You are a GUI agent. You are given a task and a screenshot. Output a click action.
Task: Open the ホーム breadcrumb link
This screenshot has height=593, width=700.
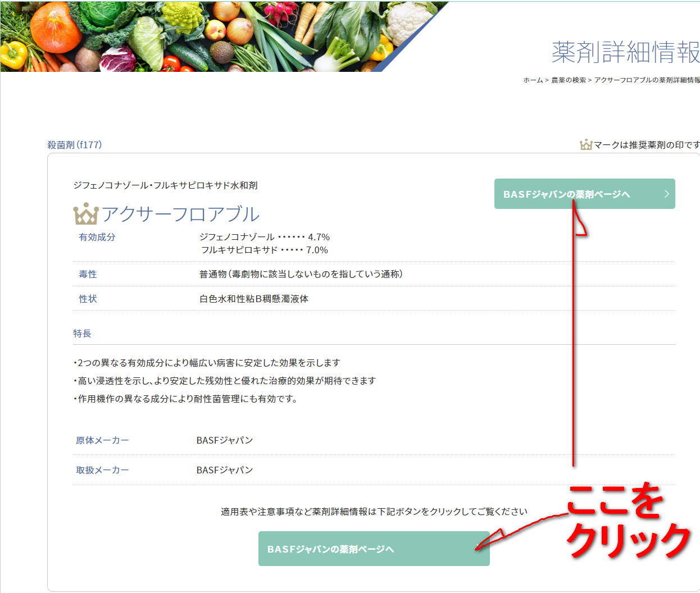point(533,80)
